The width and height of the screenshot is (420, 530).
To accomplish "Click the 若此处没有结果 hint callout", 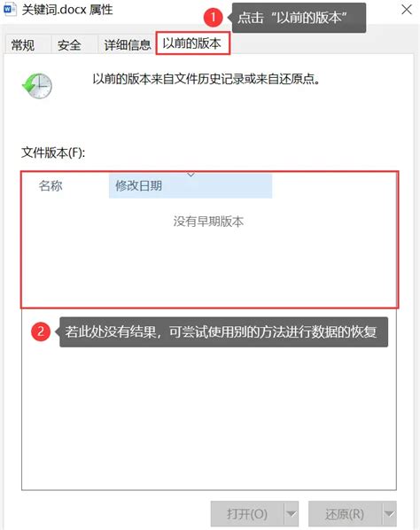I will point(222,332).
